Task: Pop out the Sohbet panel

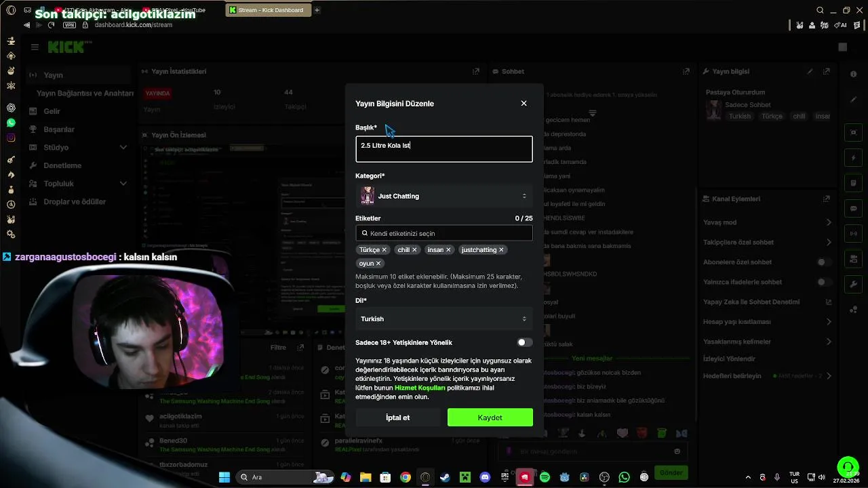Action: click(686, 71)
